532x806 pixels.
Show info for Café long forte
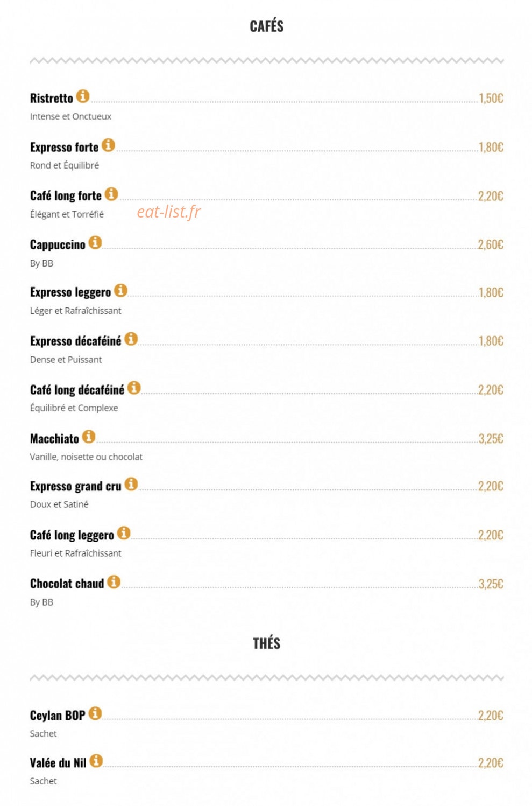(111, 194)
